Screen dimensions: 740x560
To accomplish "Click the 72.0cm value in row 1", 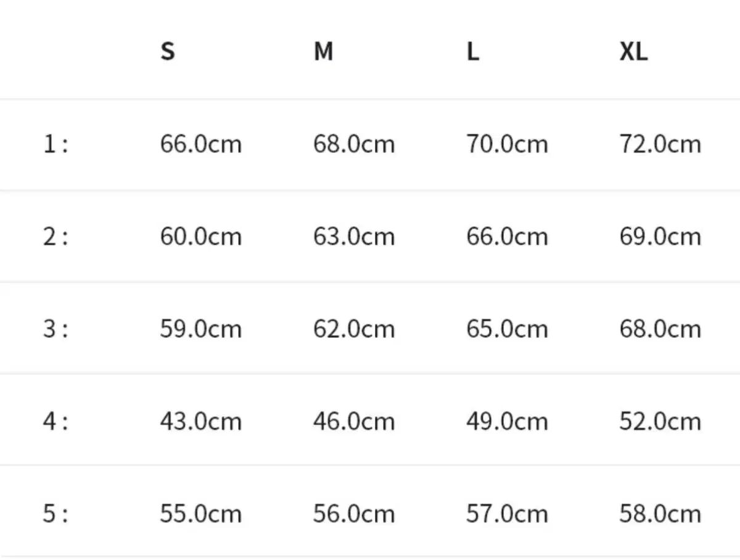I will click(x=660, y=144).
